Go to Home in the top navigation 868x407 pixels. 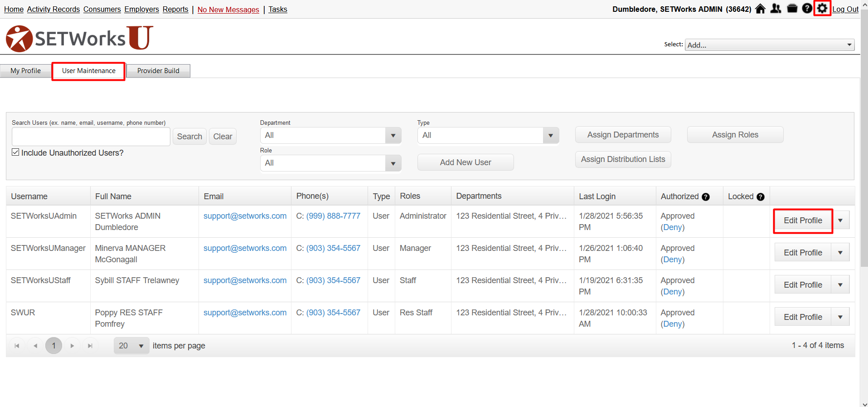pyautogui.click(x=14, y=10)
